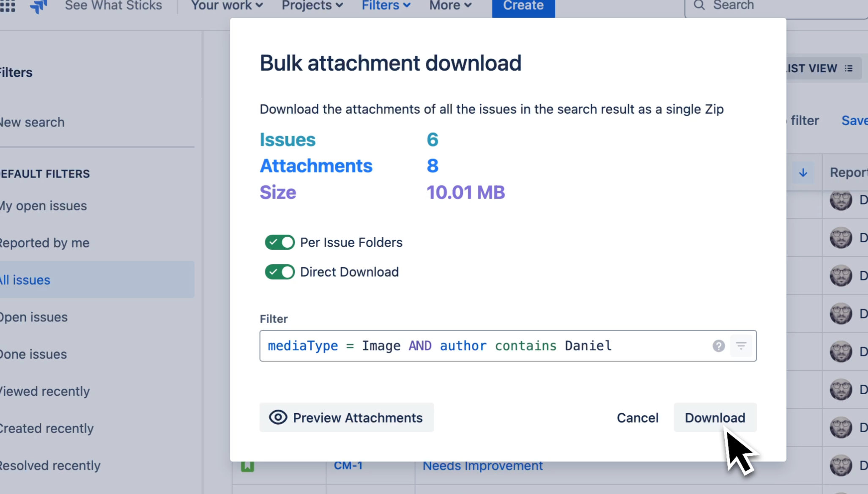
Task: Select See What Sticks in the top bar
Action: (113, 5)
